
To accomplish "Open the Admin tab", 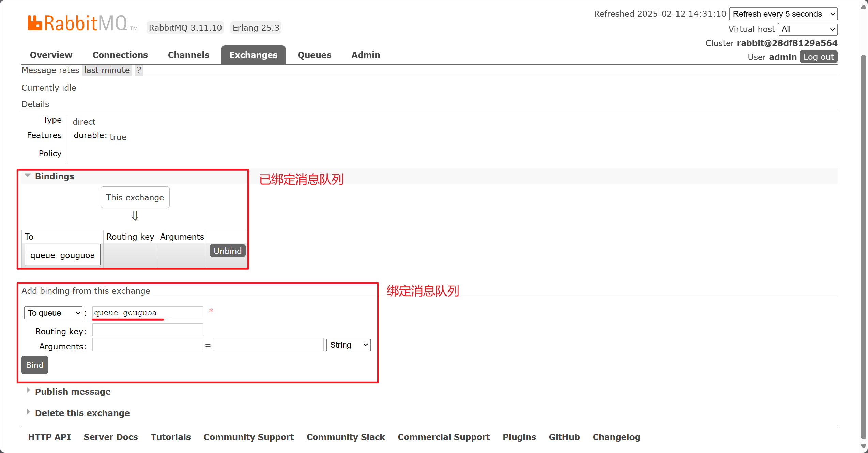I will pyautogui.click(x=365, y=55).
